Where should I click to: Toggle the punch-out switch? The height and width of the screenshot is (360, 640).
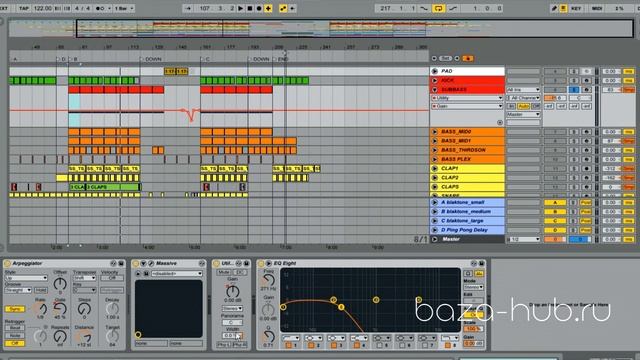(453, 8)
